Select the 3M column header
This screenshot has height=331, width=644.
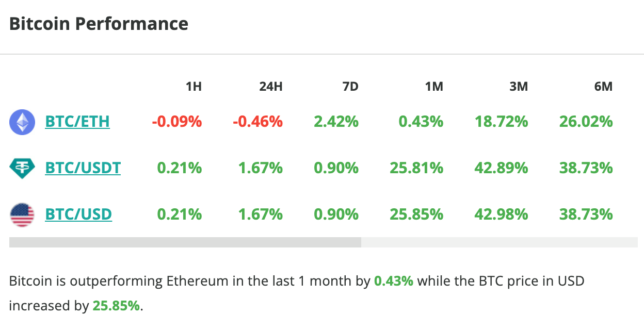[x=519, y=87]
